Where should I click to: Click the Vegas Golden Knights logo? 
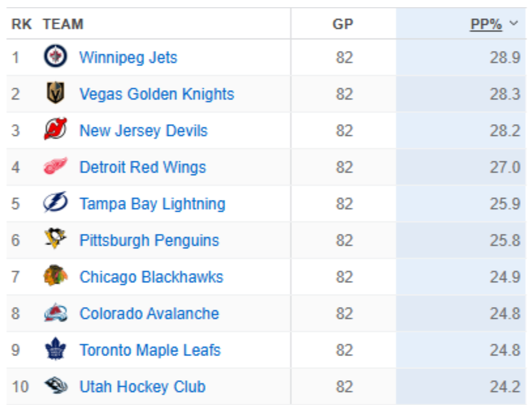tap(56, 93)
